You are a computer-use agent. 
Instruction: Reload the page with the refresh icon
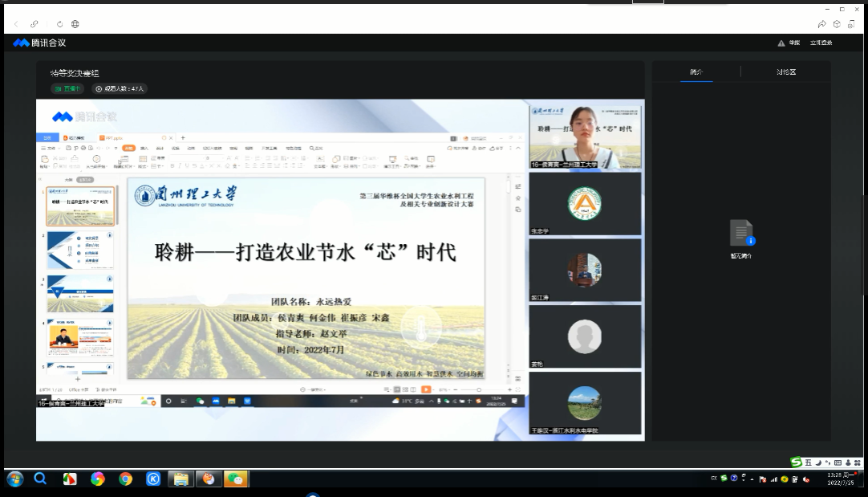coord(59,24)
